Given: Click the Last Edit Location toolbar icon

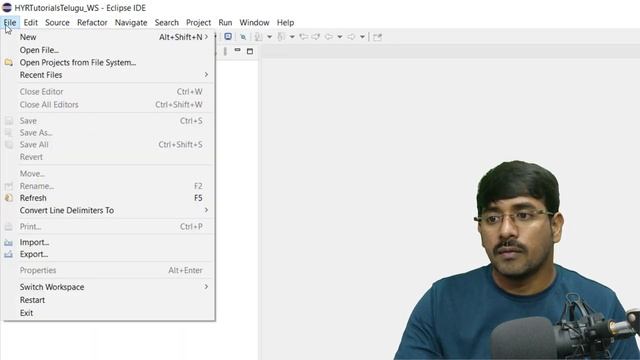Looking at the screenshot, I should [304, 37].
